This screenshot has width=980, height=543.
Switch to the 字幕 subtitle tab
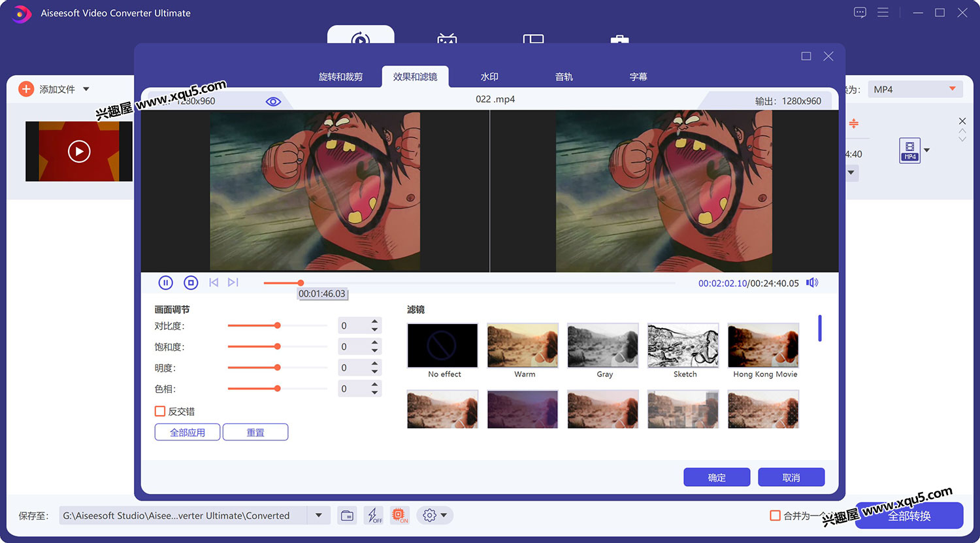(638, 77)
